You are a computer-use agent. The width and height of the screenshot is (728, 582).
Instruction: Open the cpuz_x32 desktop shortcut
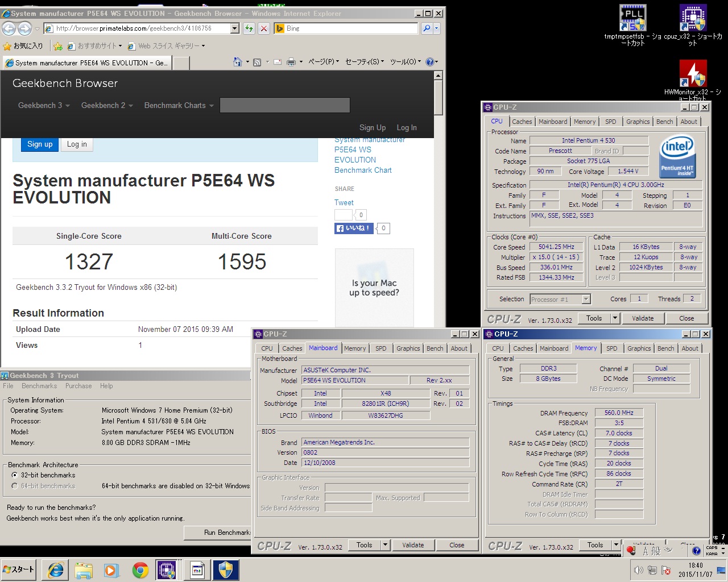(x=693, y=26)
